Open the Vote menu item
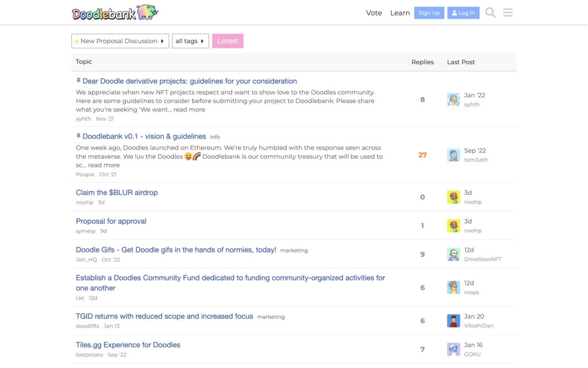Viewport: 588px width, 368px height. tap(374, 13)
